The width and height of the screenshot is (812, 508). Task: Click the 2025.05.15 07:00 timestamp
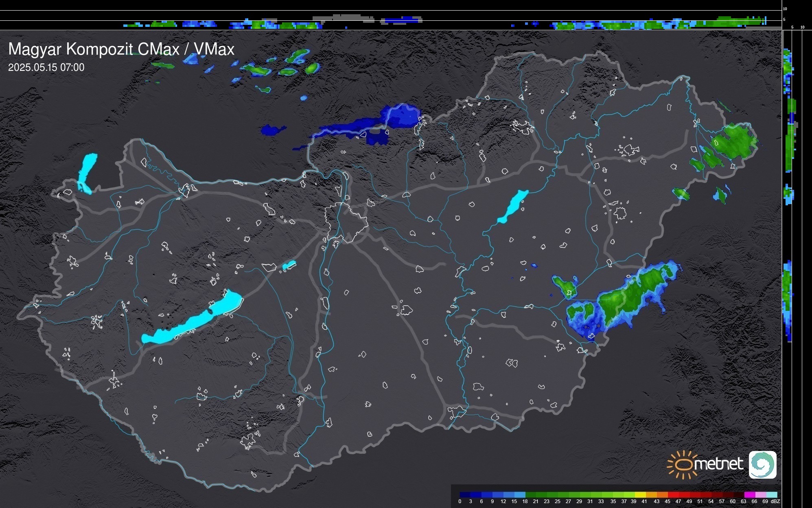pyautogui.click(x=46, y=67)
